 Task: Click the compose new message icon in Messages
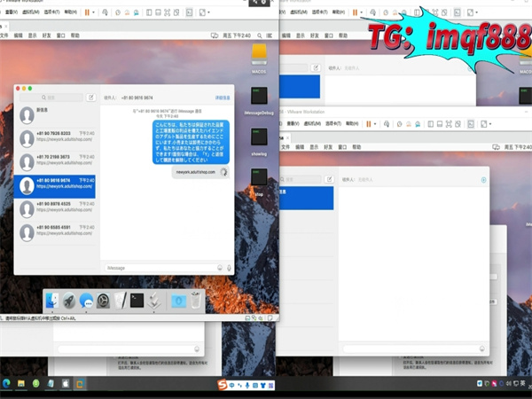point(91,98)
